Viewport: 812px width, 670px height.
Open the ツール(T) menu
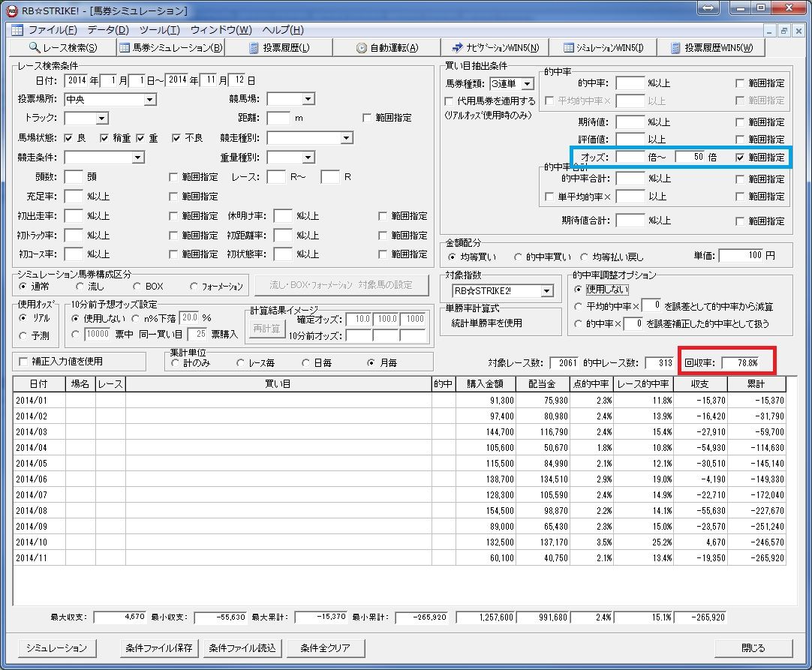[160, 30]
